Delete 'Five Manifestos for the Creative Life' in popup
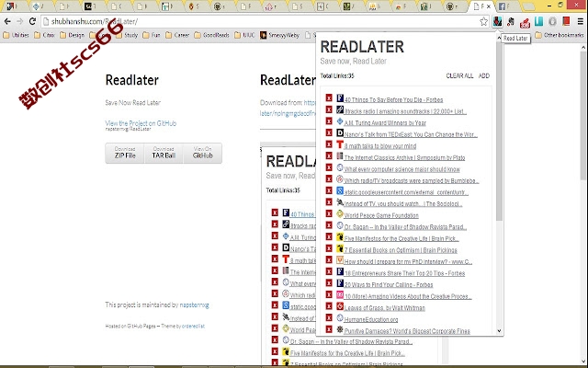 [329, 237]
